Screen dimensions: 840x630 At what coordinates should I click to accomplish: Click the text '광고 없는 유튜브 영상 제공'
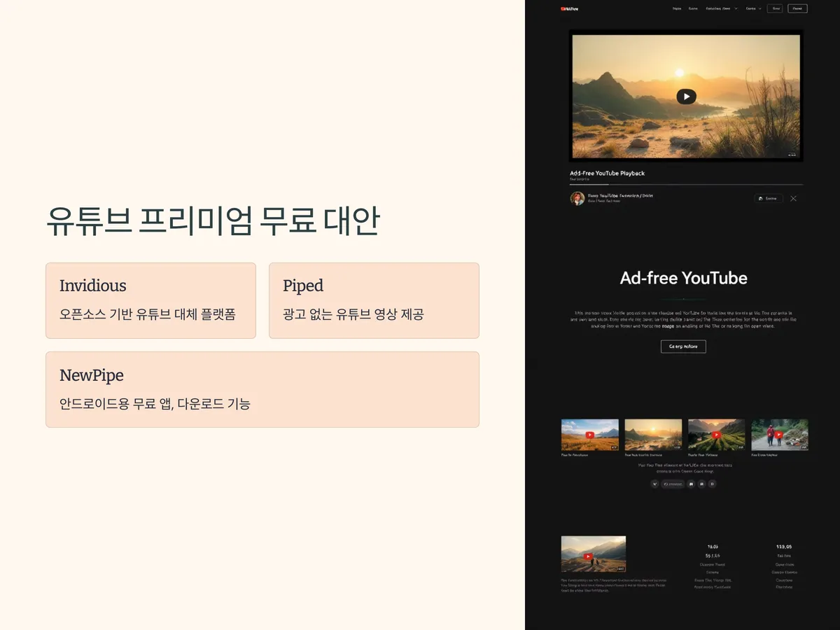pos(353,314)
